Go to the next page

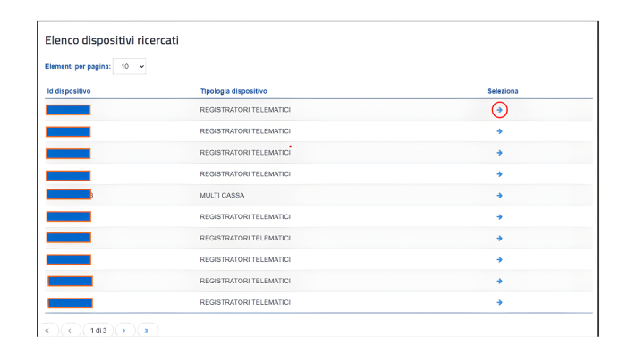click(x=125, y=330)
